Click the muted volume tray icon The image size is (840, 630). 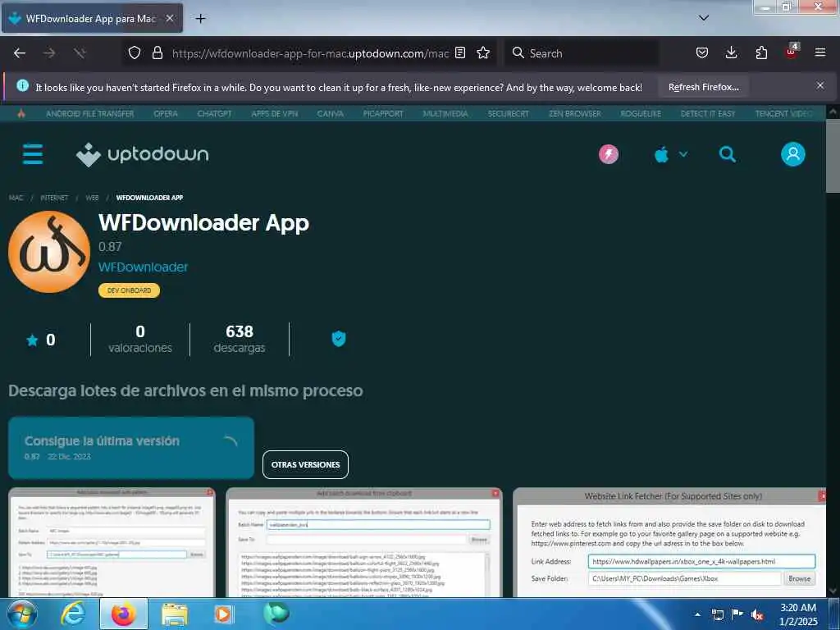pyautogui.click(x=757, y=614)
